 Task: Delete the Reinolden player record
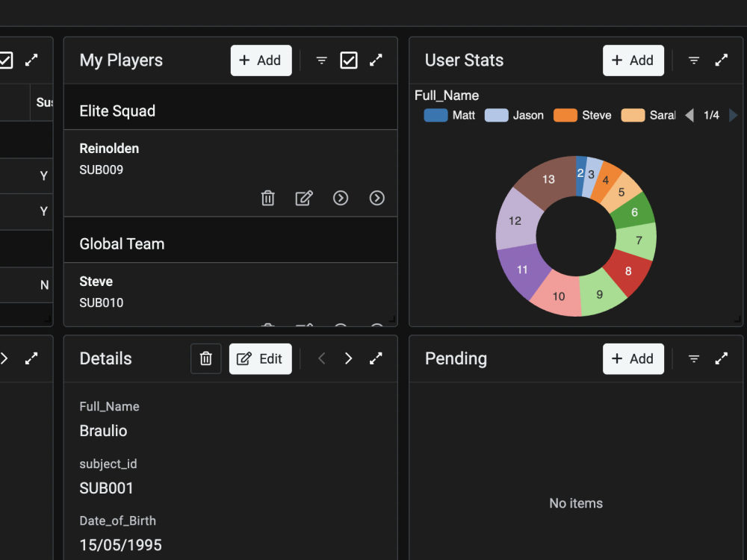(x=267, y=198)
